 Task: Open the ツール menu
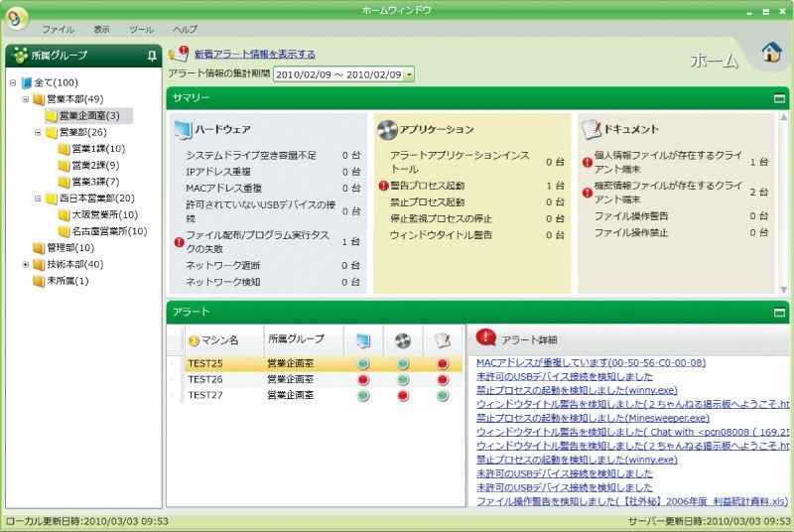(x=141, y=30)
